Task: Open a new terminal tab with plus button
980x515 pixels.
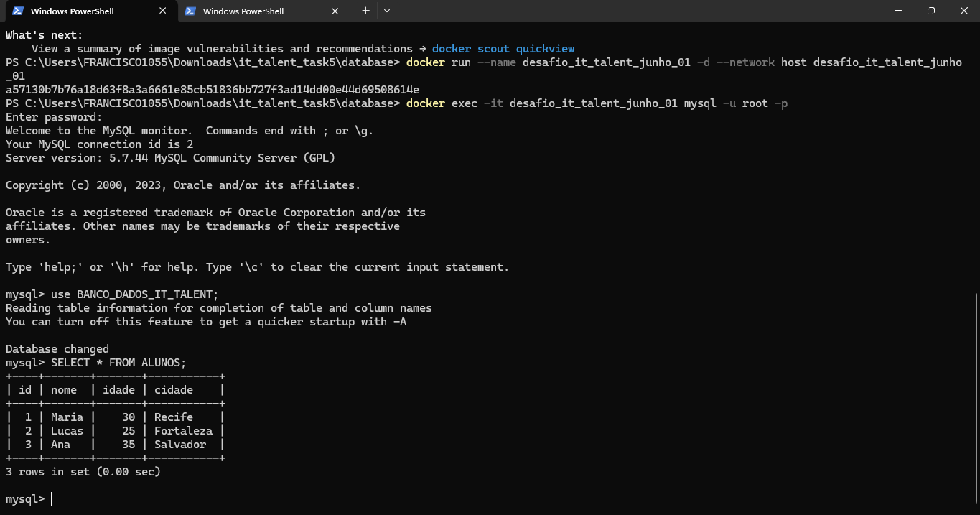Action: pyautogui.click(x=365, y=11)
